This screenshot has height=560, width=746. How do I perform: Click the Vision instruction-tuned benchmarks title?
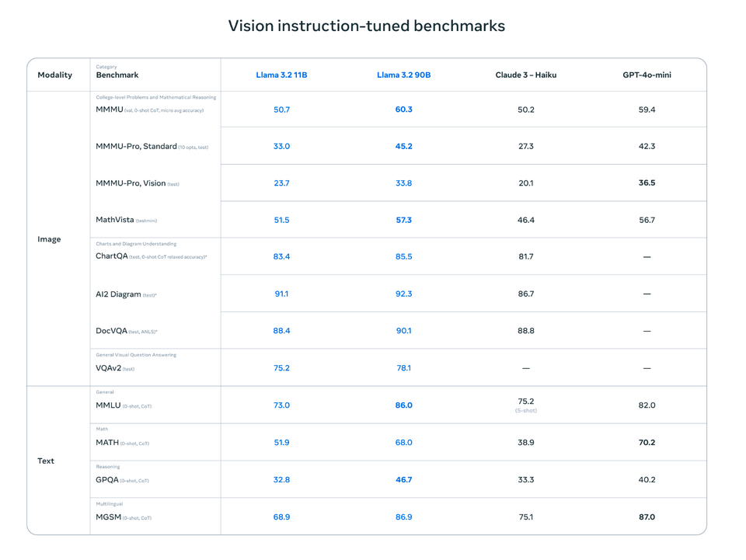pos(366,26)
